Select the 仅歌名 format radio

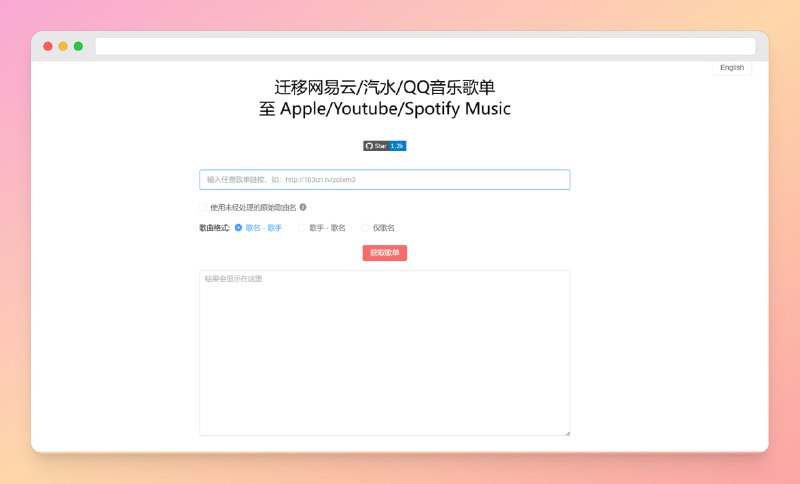[x=365, y=228]
